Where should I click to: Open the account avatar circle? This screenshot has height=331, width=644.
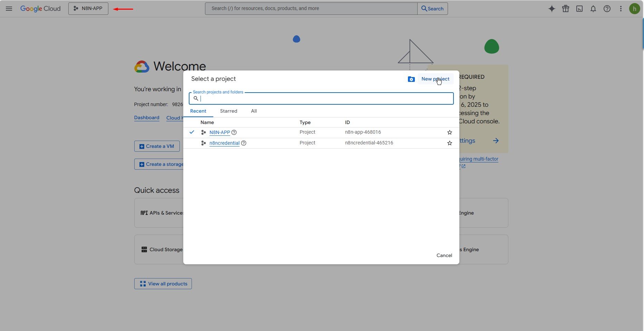click(x=635, y=8)
